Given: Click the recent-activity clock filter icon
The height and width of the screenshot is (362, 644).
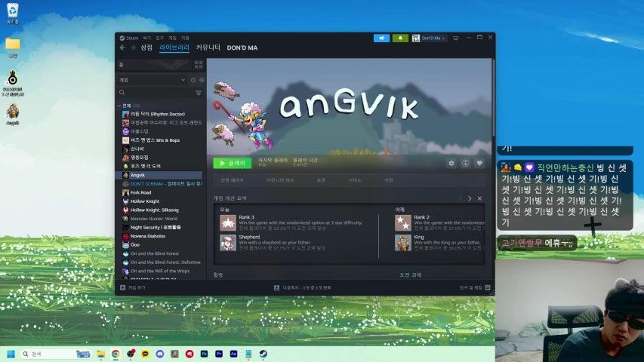Looking at the screenshot, I should pos(193,80).
